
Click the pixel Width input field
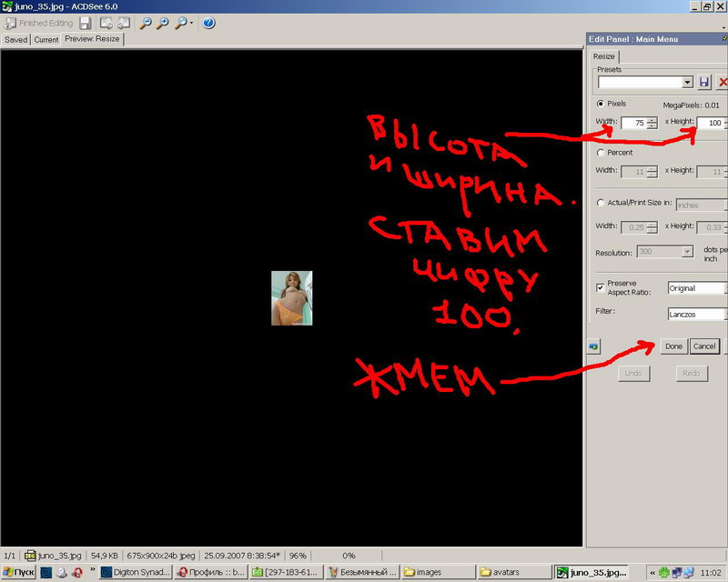(x=632, y=123)
